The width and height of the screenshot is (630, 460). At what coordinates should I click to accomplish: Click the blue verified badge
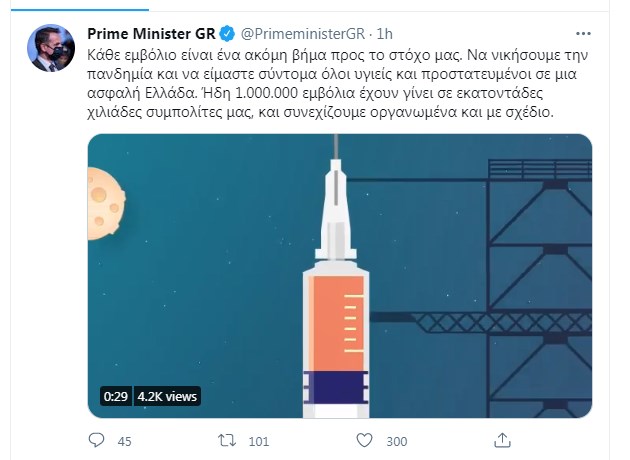[x=227, y=34]
